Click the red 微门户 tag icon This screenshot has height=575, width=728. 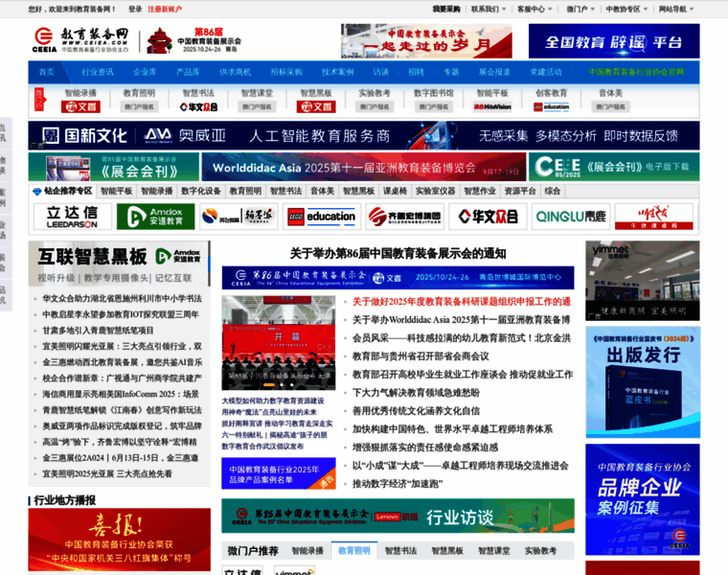coord(40,100)
